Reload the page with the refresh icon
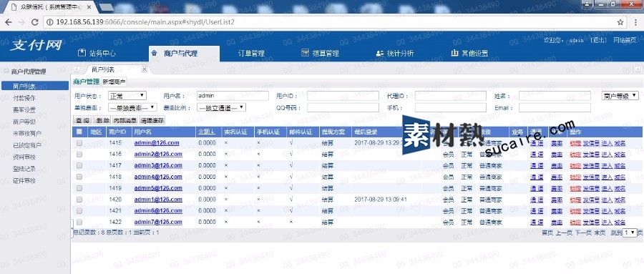 [35, 21]
